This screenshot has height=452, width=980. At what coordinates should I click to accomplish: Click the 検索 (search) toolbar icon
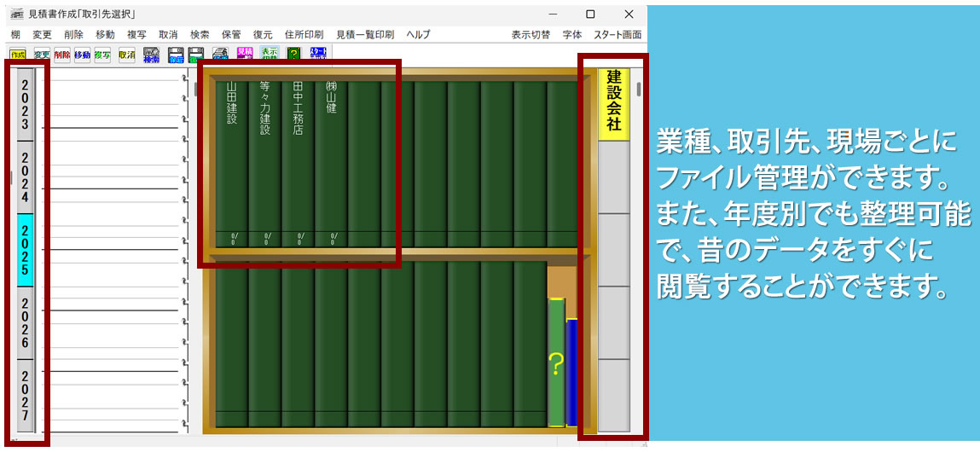152,55
